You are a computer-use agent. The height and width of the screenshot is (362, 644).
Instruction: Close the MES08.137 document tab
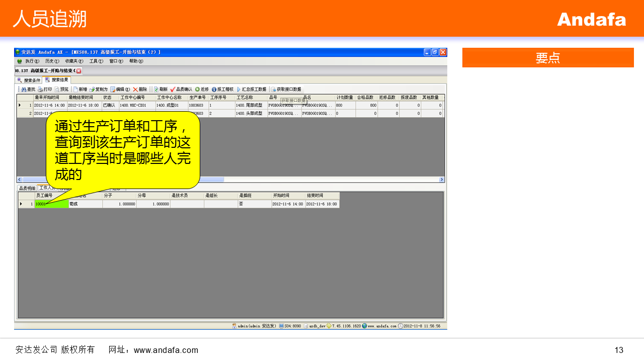[78, 71]
